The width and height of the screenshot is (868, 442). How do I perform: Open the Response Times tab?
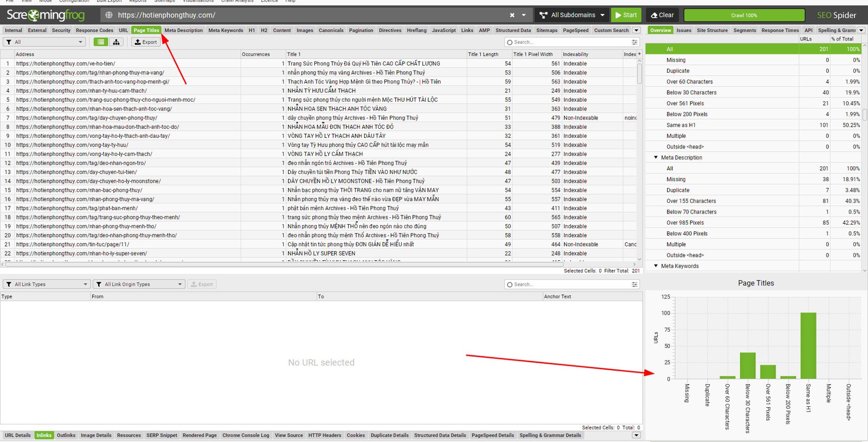pos(780,30)
